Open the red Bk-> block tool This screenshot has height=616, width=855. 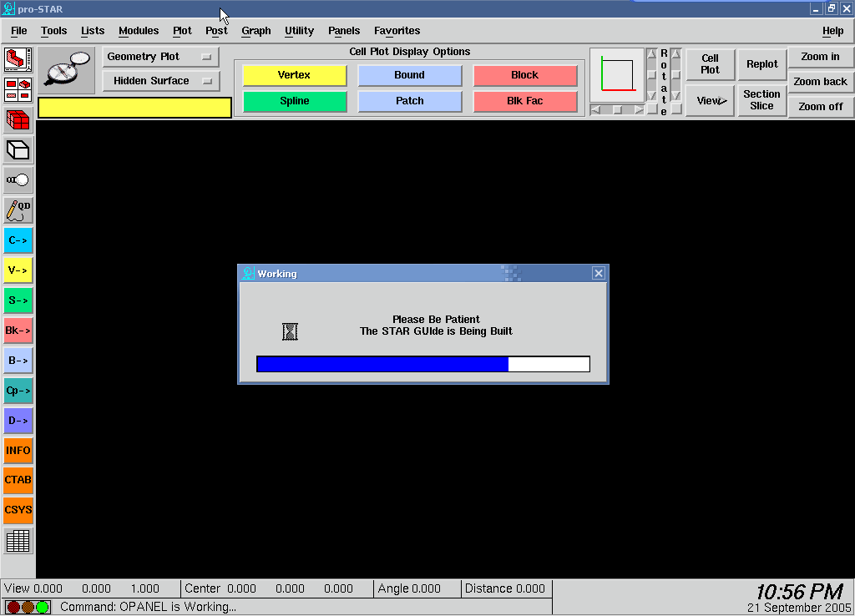18,331
